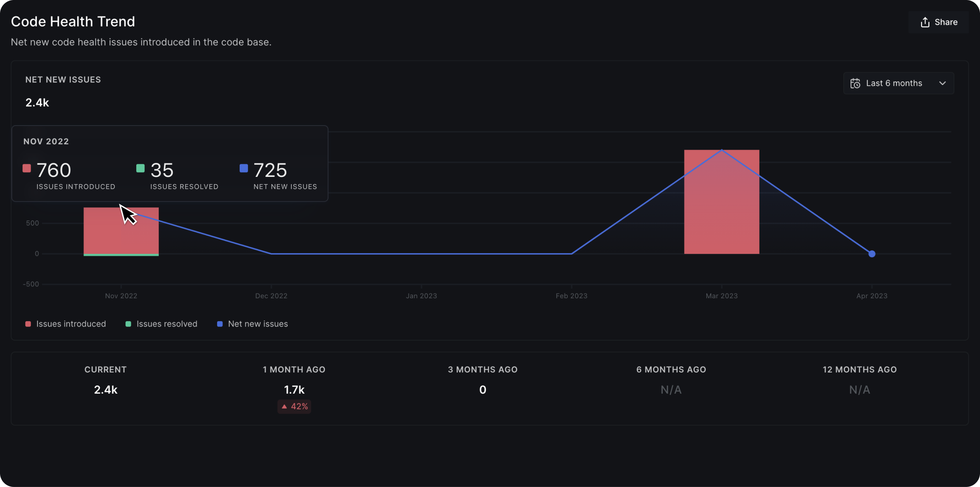Click the 3 Months Ago value
This screenshot has width=980, height=487.
pos(482,389)
